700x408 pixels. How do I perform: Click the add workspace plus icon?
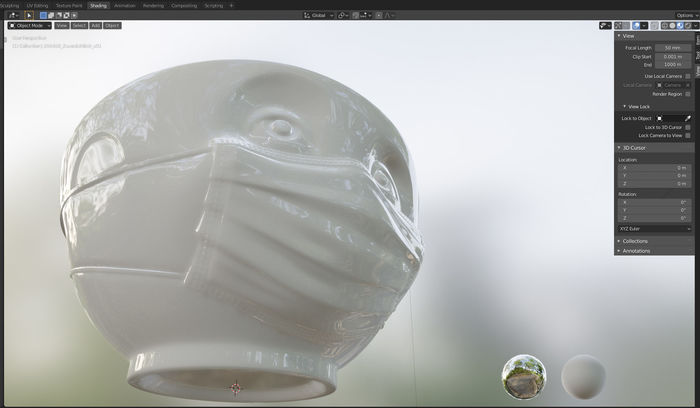coord(231,5)
